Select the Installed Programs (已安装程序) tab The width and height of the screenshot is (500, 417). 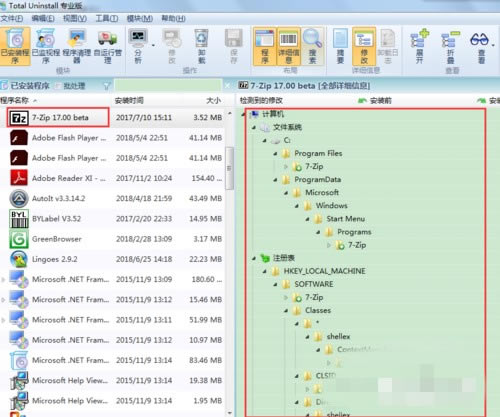point(25,86)
